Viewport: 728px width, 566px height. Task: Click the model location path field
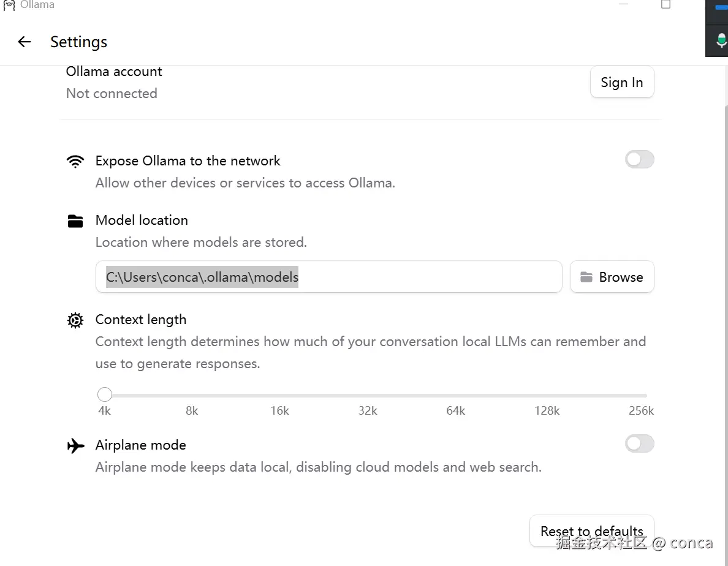click(x=328, y=277)
